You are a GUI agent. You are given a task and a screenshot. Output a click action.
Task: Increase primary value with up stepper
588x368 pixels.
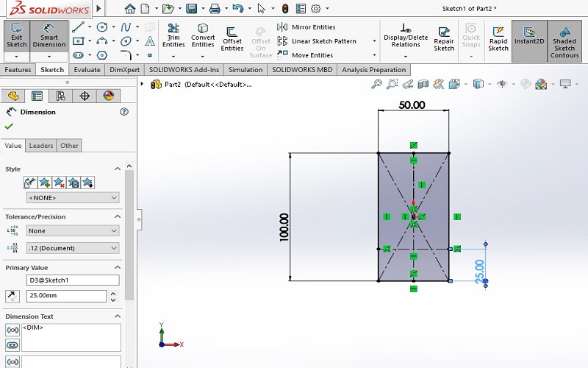point(113,293)
